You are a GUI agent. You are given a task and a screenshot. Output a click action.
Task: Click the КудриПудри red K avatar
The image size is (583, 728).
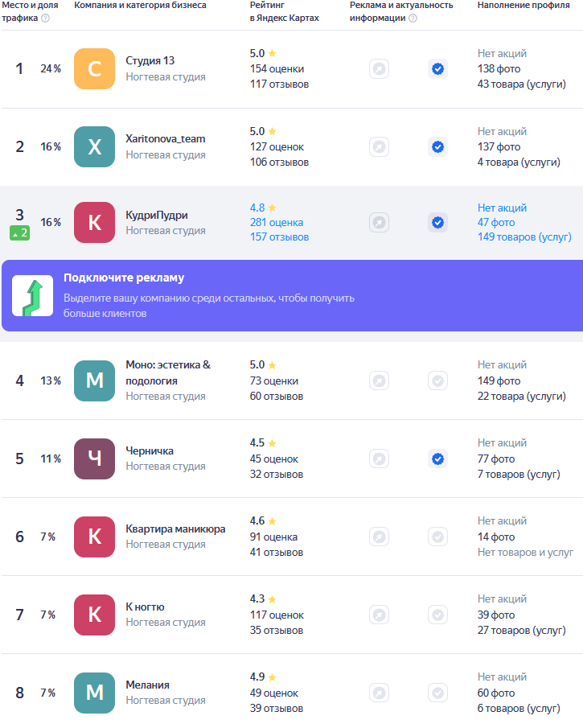click(94, 222)
